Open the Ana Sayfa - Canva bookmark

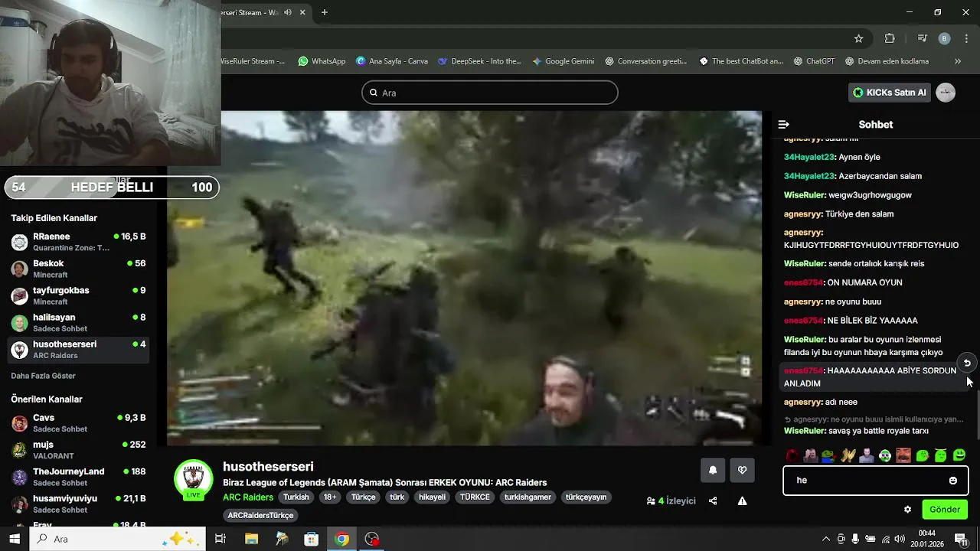coord(392,61)
